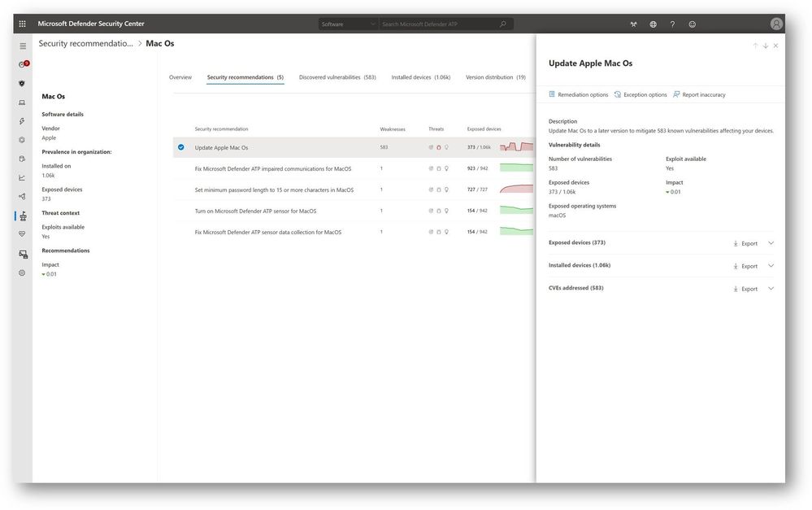Open the threat and vulnerability management icon

tap(23, 216)
